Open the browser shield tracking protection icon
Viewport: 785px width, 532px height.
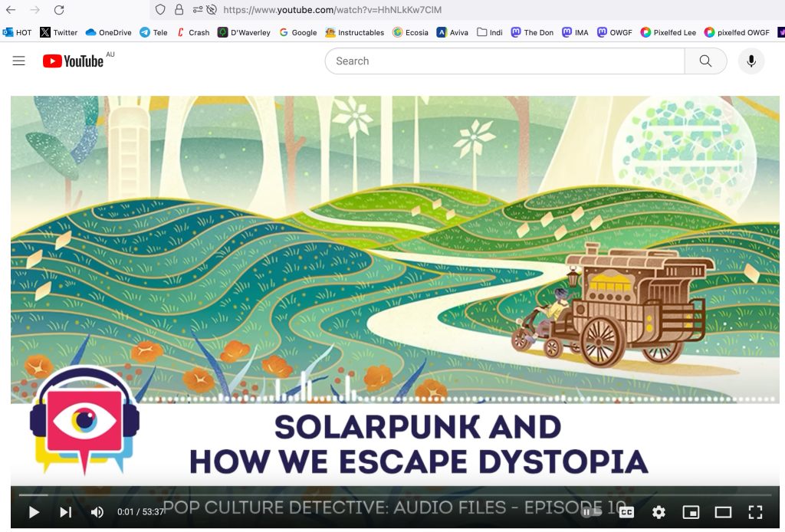(159, 10)
